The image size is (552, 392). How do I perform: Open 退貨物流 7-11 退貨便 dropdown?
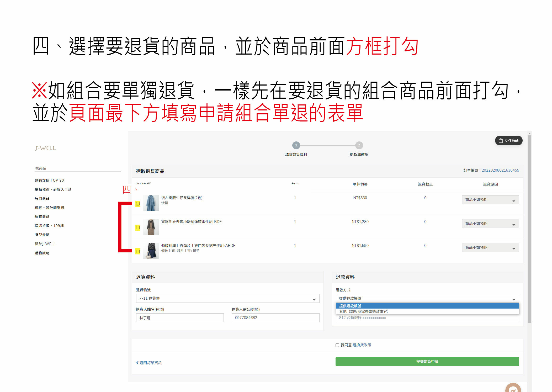(x=227, y=298)
